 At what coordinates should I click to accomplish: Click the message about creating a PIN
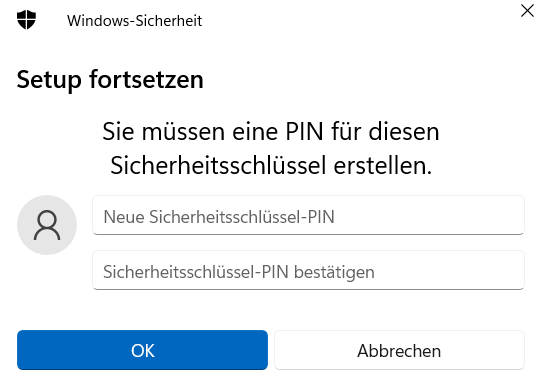(271, 148)
